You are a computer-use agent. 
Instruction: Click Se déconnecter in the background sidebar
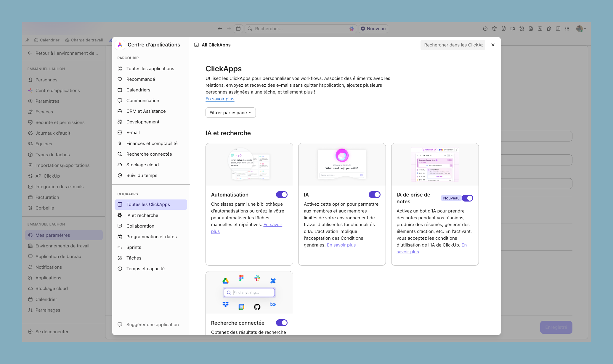click(52, 331)
